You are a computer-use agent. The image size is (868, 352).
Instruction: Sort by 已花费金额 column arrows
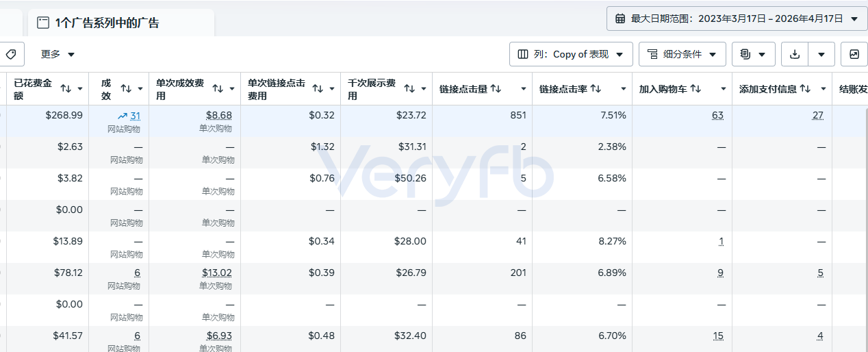[x=66, y=88]
